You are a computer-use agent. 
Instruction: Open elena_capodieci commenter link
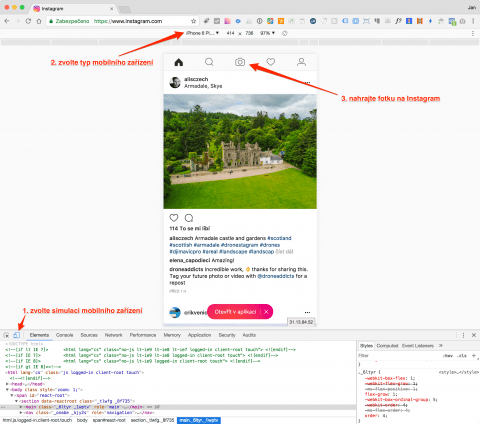(x=190, y=260)
